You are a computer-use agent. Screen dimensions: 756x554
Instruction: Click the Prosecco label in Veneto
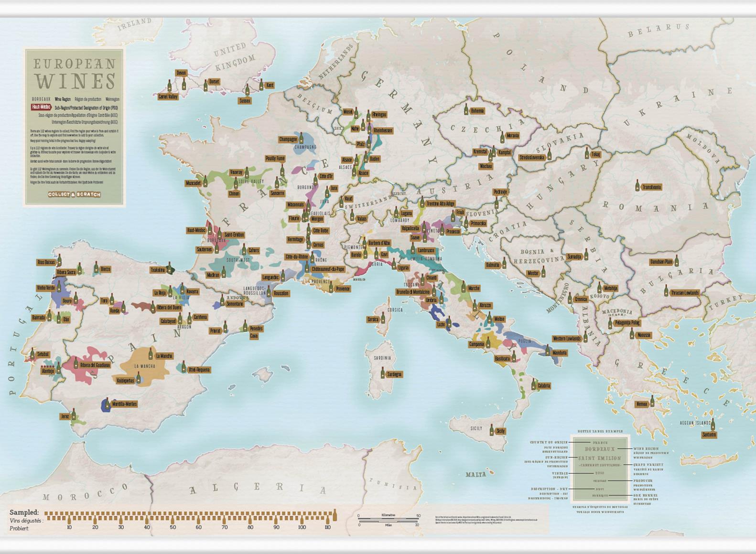(453, 232)
